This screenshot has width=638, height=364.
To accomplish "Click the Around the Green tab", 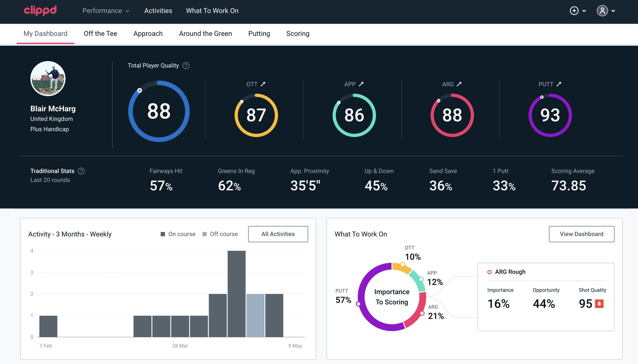I will point(205,33).
